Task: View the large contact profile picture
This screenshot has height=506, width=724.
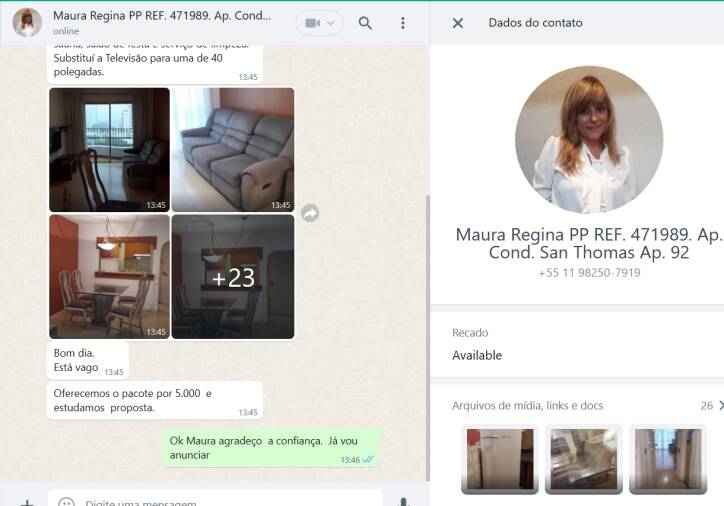Action: tap(588, 140)
